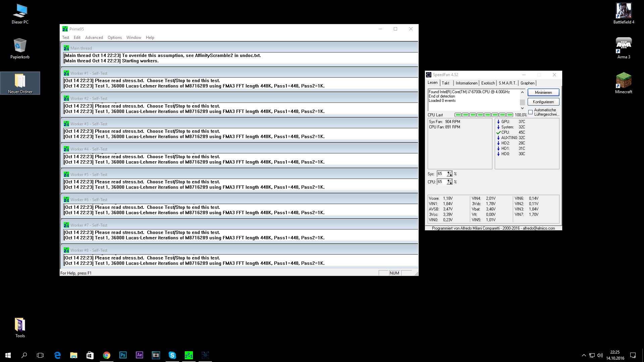
Task: Click the Konfigurieren button
Action: click(543, 102)
